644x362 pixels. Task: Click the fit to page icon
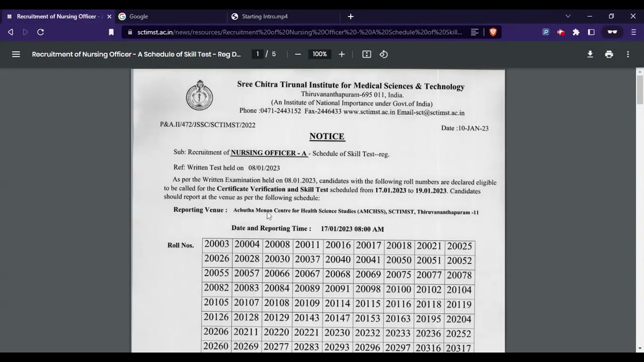(x=367, y=54)
